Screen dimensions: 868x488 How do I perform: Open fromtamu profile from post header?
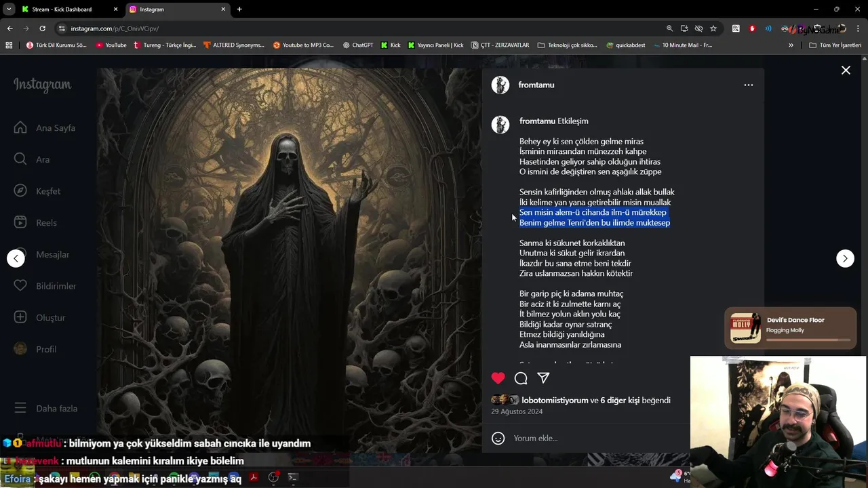coord(536,85)
